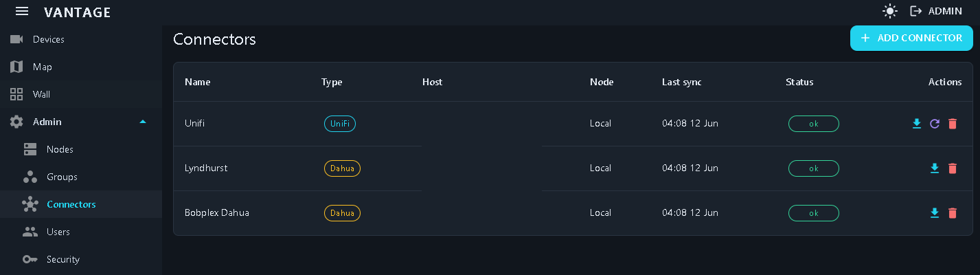Viewport: 980px width, 275px height.
Task: Open Map in the sidebar
Action: 81,67
